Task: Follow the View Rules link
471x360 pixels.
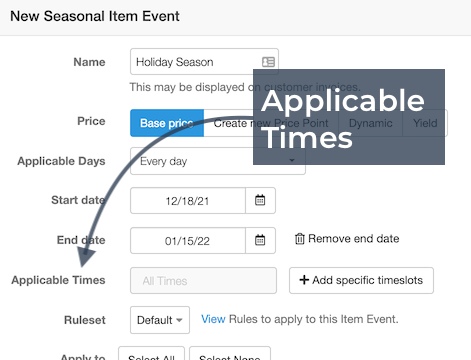Action: pos(213,319)
